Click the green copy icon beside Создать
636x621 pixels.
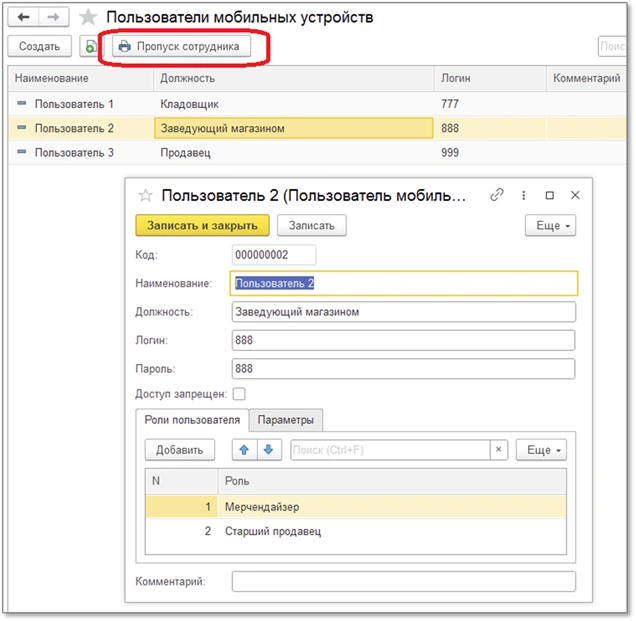tap(90, 47)
